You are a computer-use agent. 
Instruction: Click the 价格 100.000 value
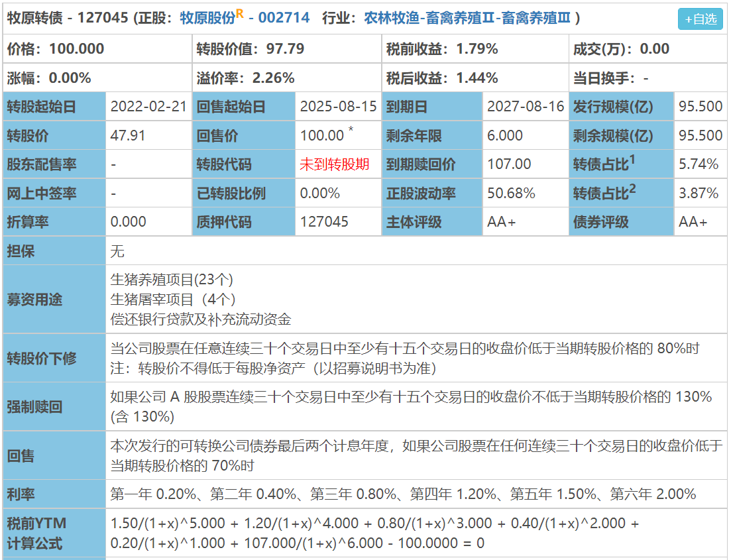[x=76, y=48]
